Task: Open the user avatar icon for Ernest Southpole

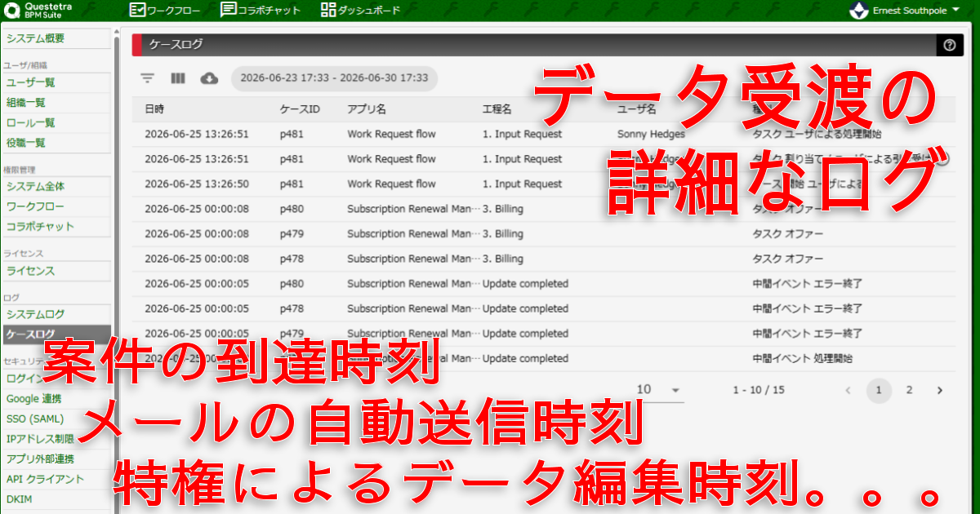Action: click(859, 11)
